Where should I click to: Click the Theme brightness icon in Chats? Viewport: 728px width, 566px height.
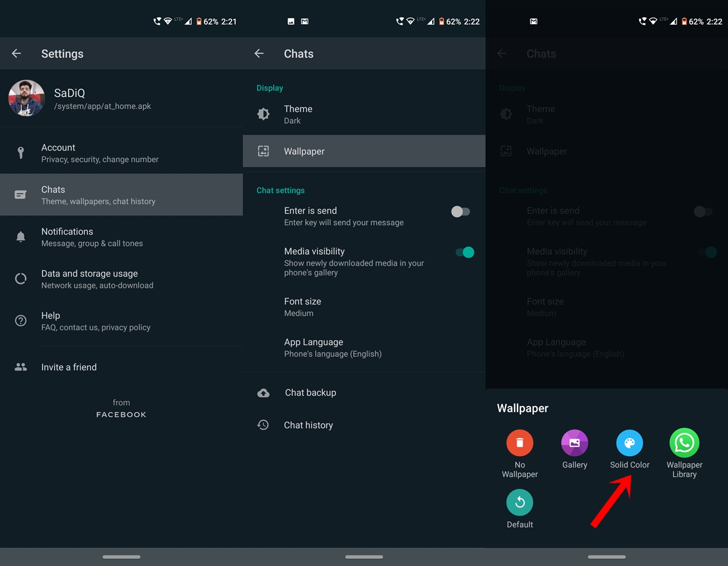point(263,114)
